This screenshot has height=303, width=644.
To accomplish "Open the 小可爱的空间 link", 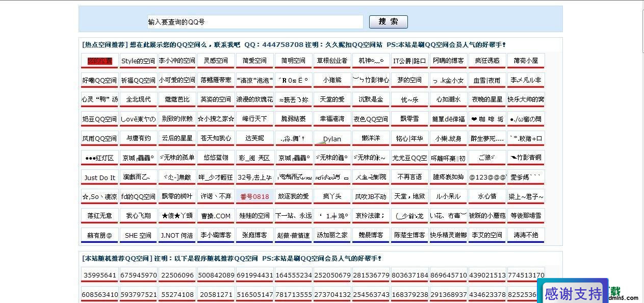I will coord(177,80).
